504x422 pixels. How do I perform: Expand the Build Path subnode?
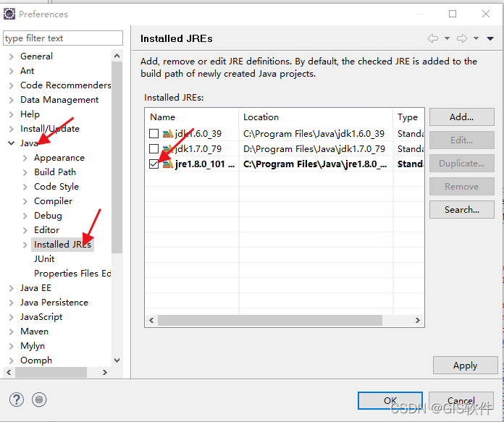(x=25, y=172)
